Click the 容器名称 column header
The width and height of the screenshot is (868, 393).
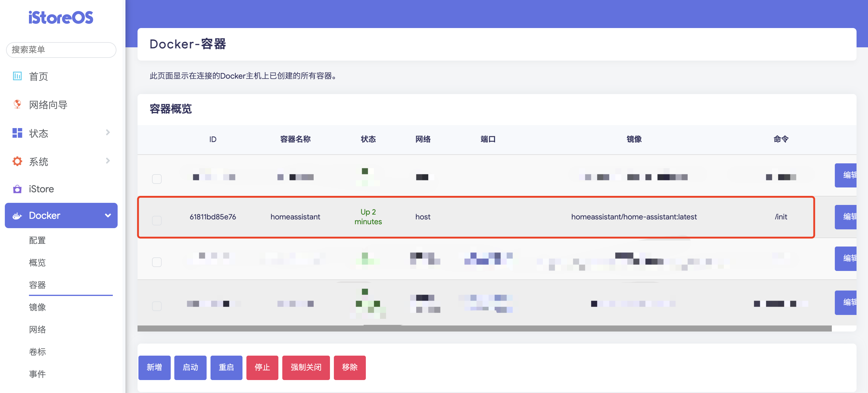pyautogui.click(x=295, y=140)
